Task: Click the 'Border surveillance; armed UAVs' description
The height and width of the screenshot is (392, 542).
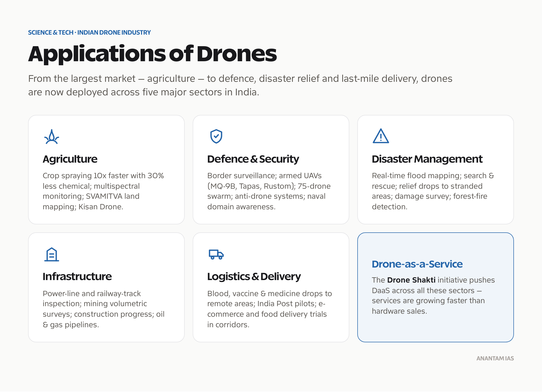Action: point(269,191)
